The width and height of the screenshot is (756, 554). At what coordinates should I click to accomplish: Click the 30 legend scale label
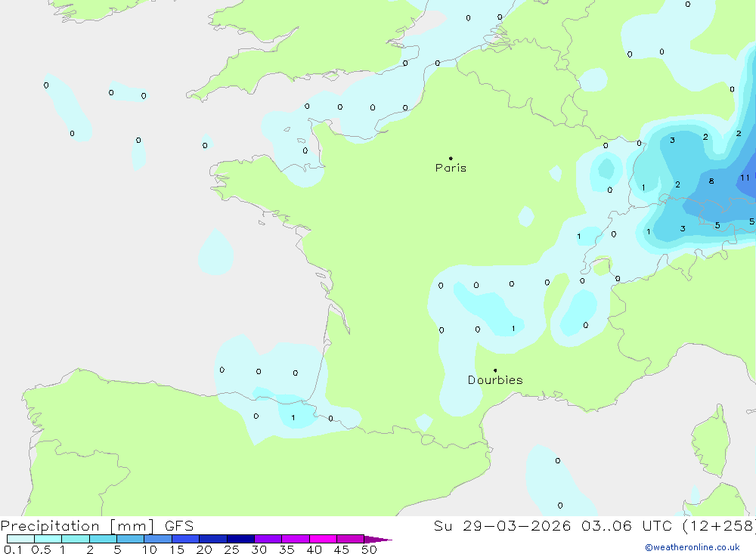click(x=259, y=549)
